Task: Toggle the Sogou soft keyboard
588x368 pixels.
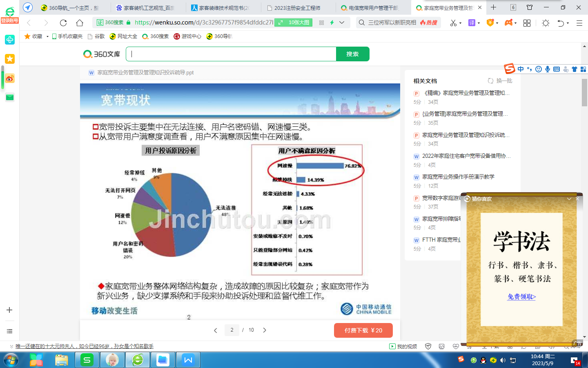Action: [x=557, y=69]
